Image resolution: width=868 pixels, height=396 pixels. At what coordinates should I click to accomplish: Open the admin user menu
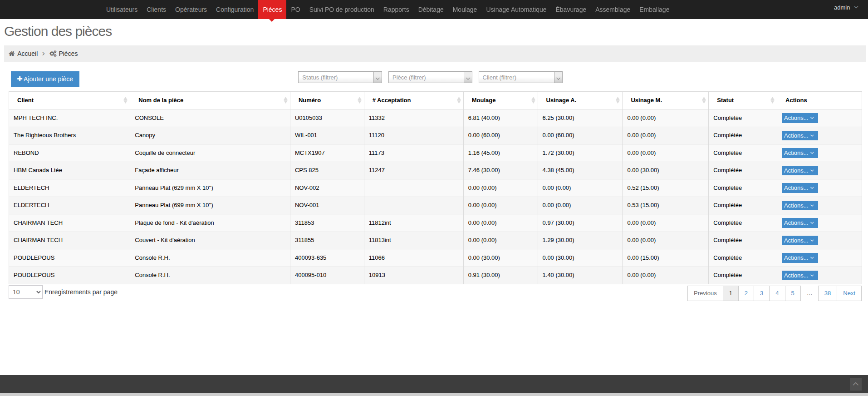click(x=846, y=8)
